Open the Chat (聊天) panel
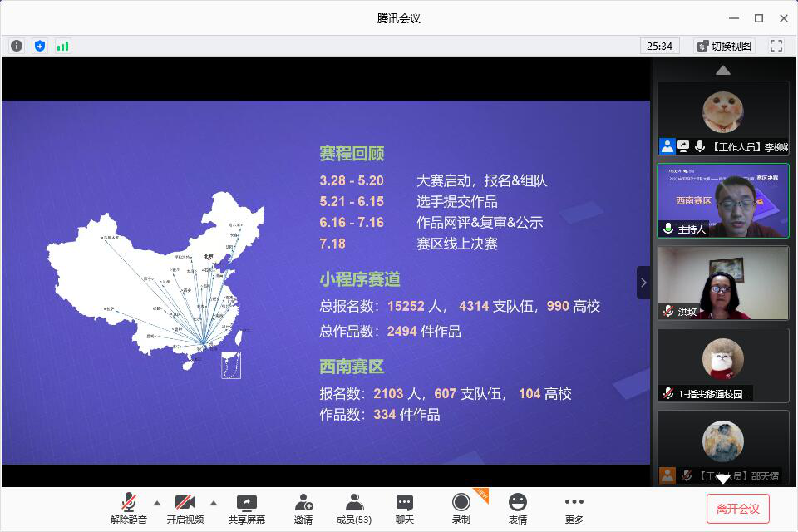 point(405,509)
